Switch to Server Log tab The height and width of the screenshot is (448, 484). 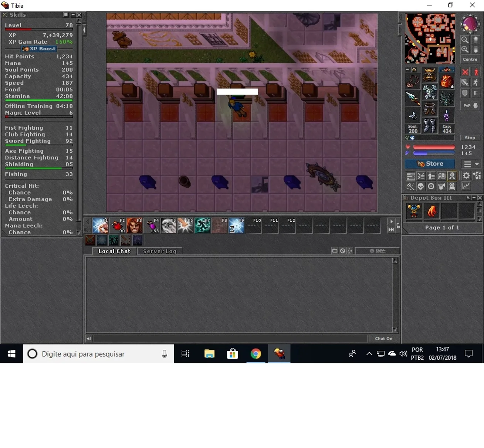coord(160,251)
